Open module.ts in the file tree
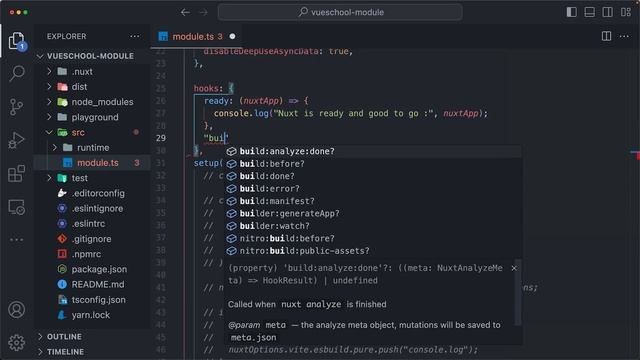Image resolution: width=640 pixels, height=360 pixels. [92, 163]
